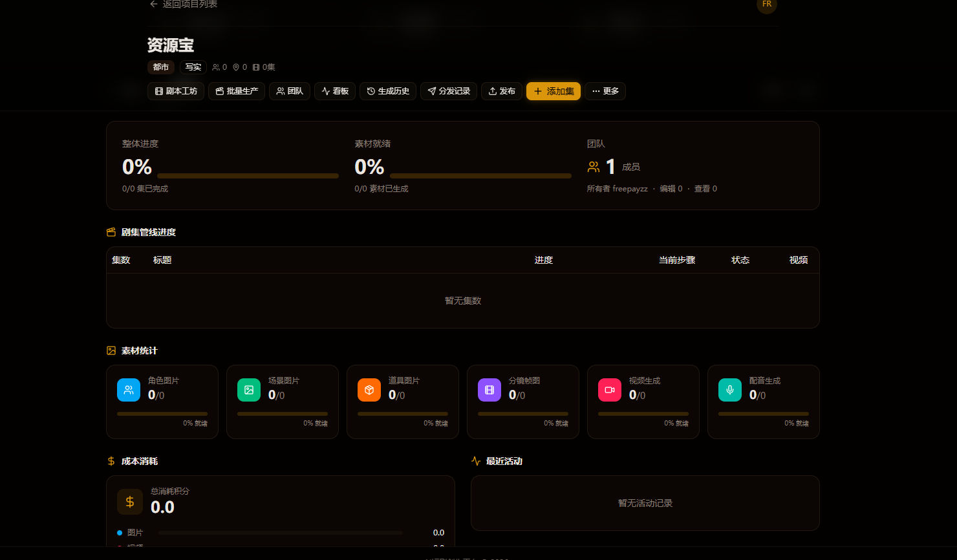
Task: Click the red 视频生成 camera icon
Action: 610,390
